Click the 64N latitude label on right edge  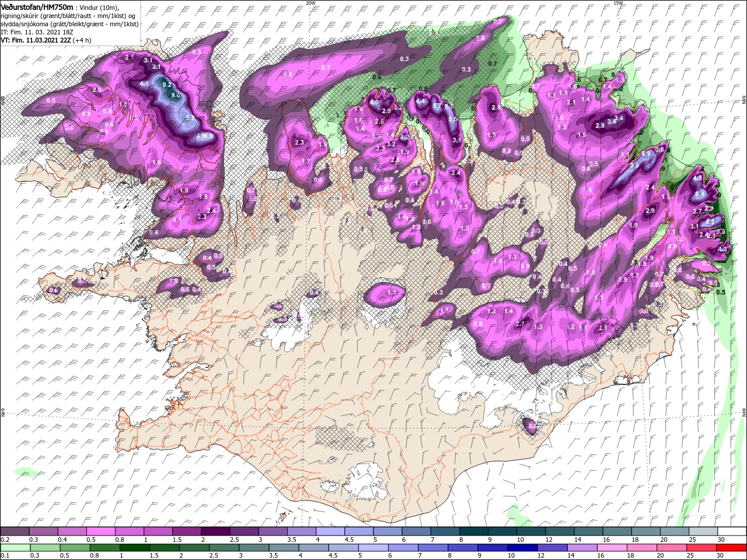coord(744,412)
